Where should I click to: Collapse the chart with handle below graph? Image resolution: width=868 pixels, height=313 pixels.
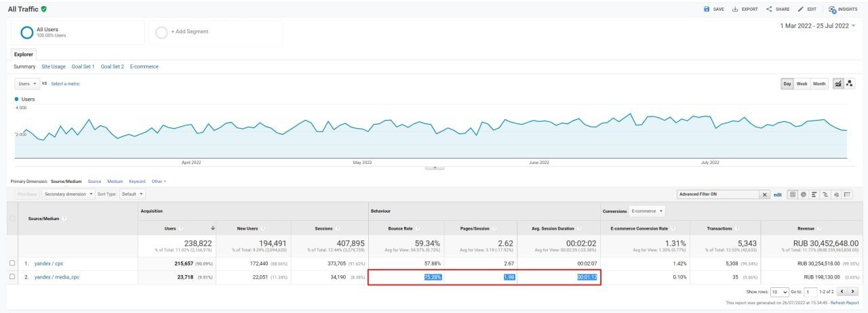pyautogui.click(x=434, y=167)
